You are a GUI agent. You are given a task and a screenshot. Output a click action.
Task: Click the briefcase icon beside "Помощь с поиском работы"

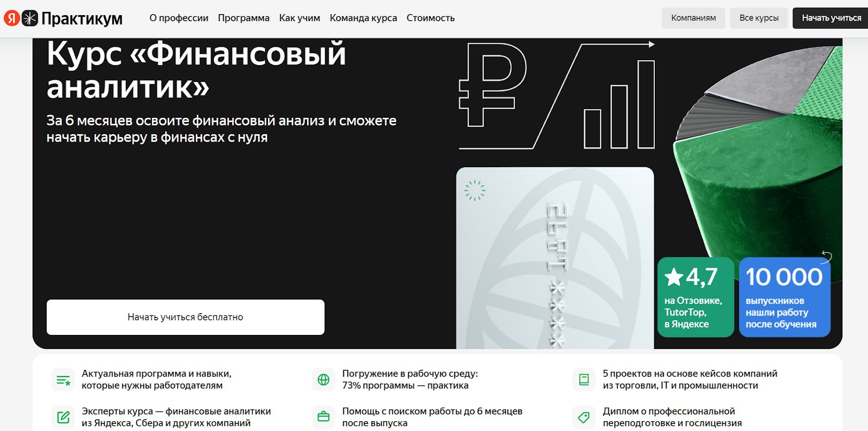(x=324, y=417)
